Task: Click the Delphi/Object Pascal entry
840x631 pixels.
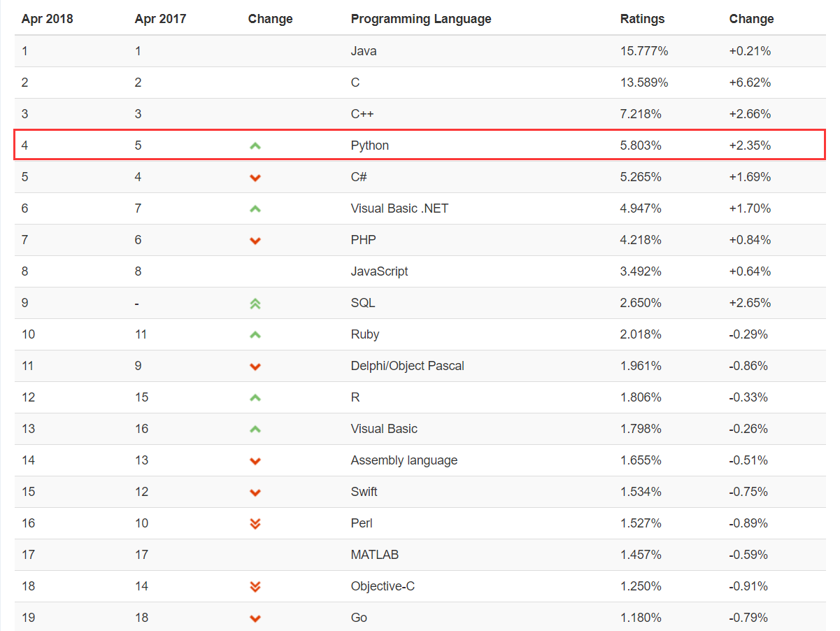Action: [x=407, y=366]
